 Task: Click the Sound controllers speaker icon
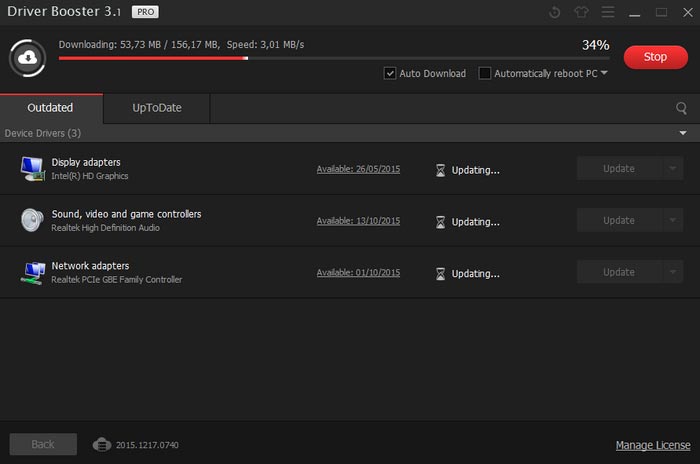click(32, 220)
